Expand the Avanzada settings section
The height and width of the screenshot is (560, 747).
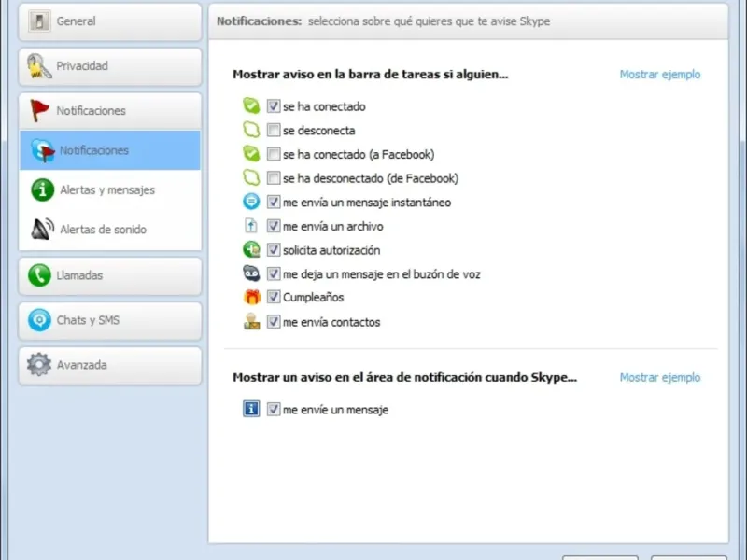(110, 365)
